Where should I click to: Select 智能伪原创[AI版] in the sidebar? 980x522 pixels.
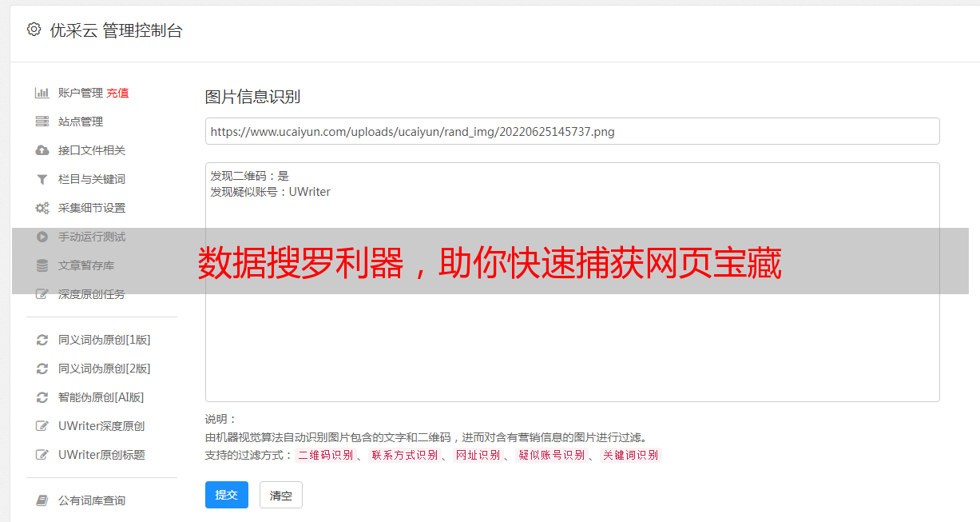coord(101,397)
